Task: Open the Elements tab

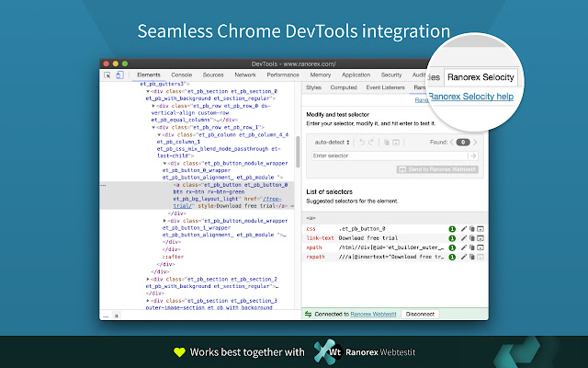Action: 149,75
